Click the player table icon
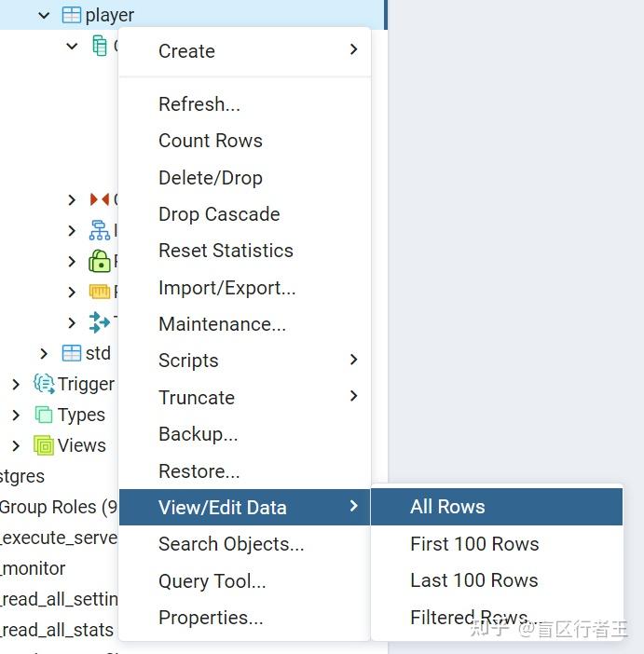Image resolution: width=644 pixels, height=654 pixels. pos(72,15)
